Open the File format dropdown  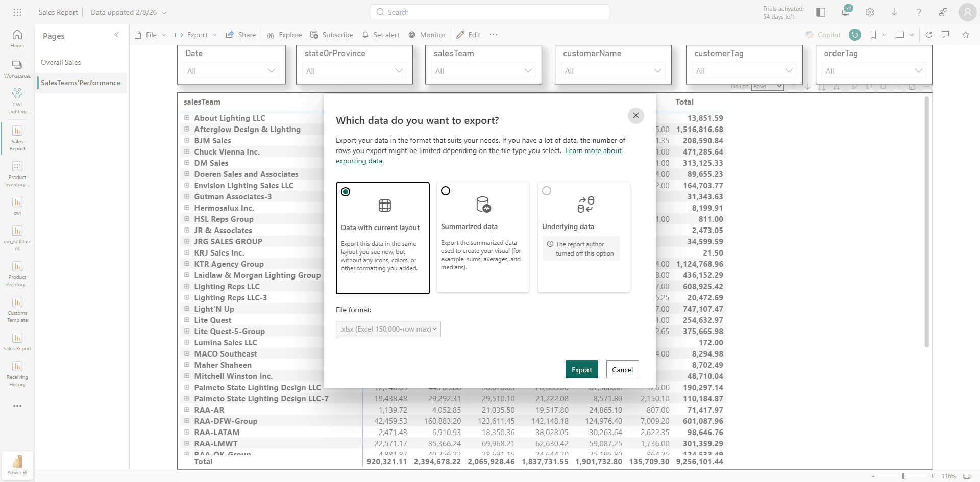coord(388,329)
